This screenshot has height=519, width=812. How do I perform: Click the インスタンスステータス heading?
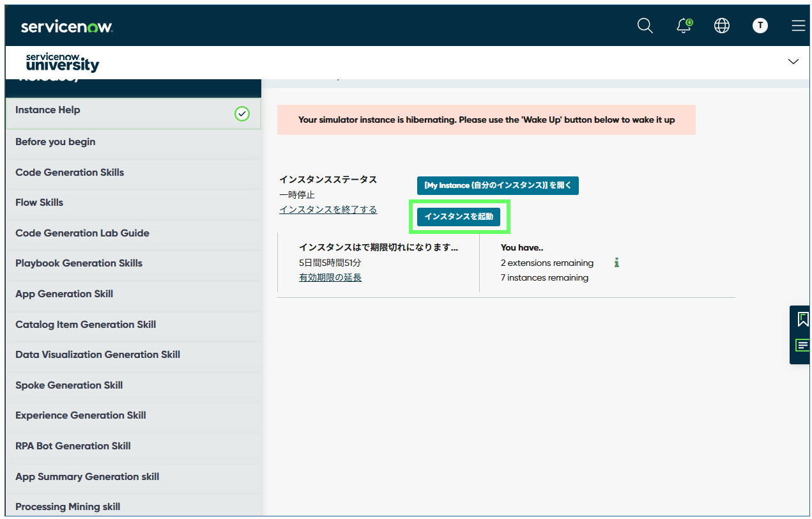328,180
